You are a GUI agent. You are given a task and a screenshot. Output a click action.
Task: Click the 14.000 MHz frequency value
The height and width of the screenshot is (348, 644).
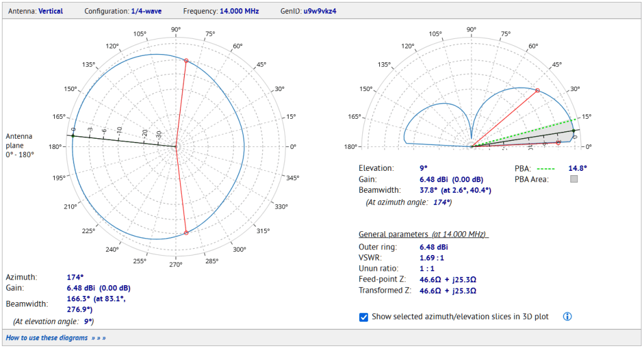tap(239, 11)
